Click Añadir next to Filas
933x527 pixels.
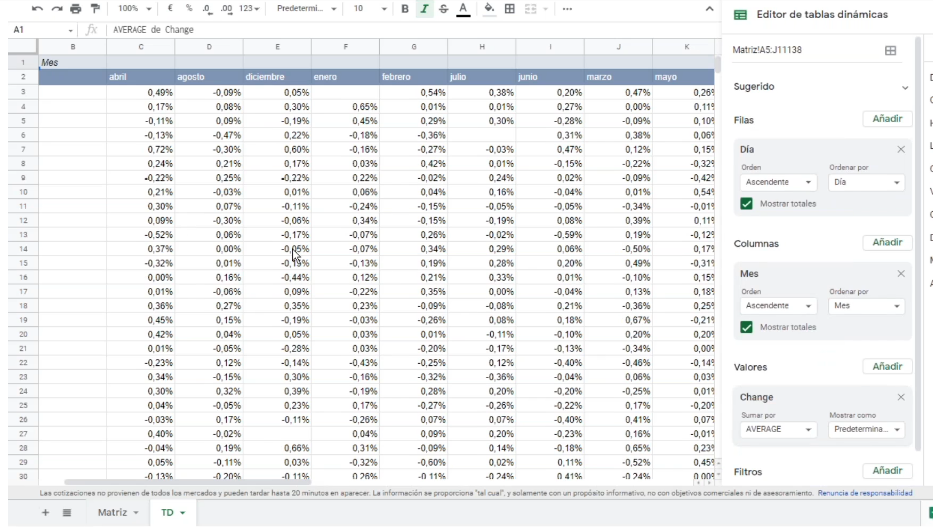tap(887, 119)
